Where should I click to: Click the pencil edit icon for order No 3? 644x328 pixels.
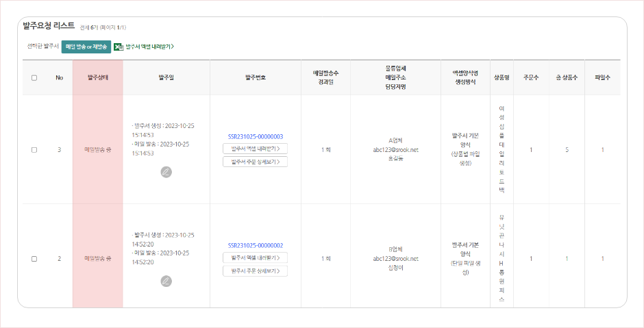click(x=166, y=172)
